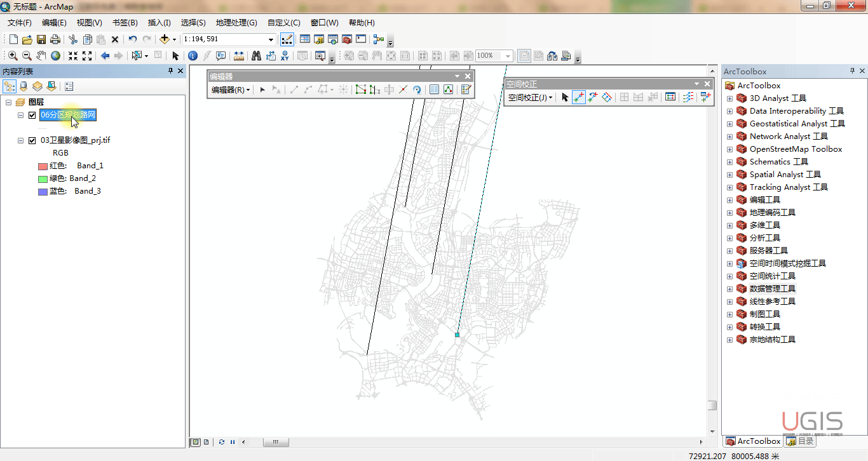Toggle the List By Drawing Order button
This screenshot has height=461, width=868.
10,86
